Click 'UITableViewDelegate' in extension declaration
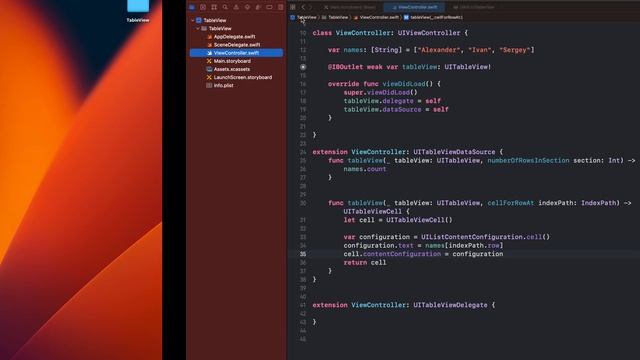 pos(450,305)
